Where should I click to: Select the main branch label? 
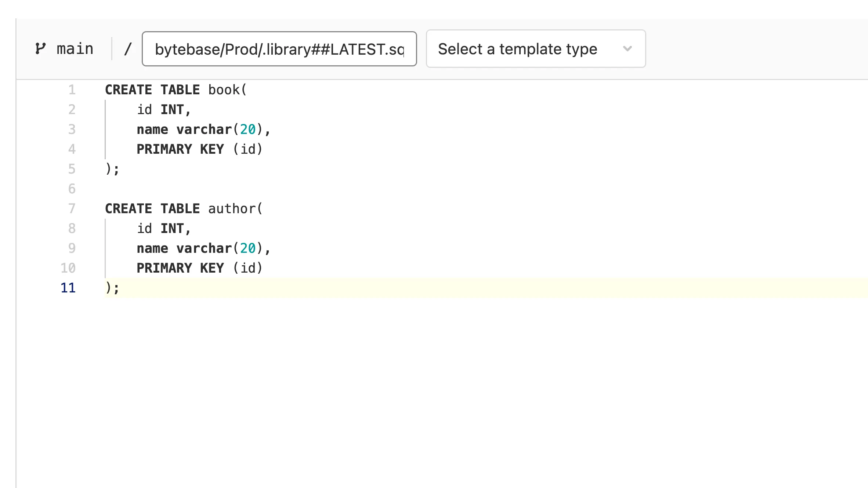pos(75,49)
